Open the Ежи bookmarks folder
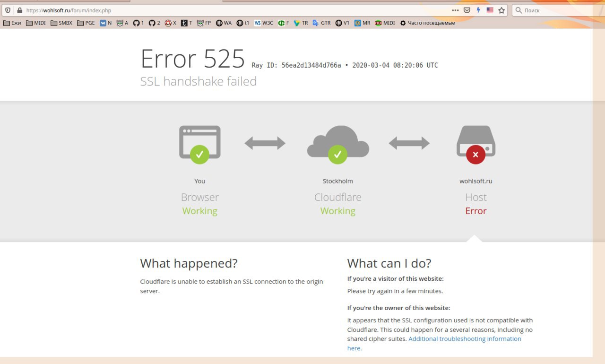This screenshot has height=364, width=605. 12,23
